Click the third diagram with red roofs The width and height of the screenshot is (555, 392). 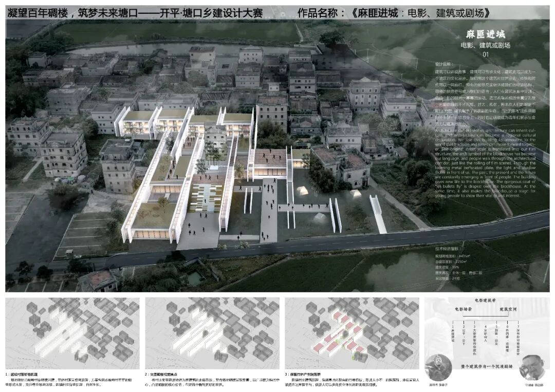[x=352, y=333]
